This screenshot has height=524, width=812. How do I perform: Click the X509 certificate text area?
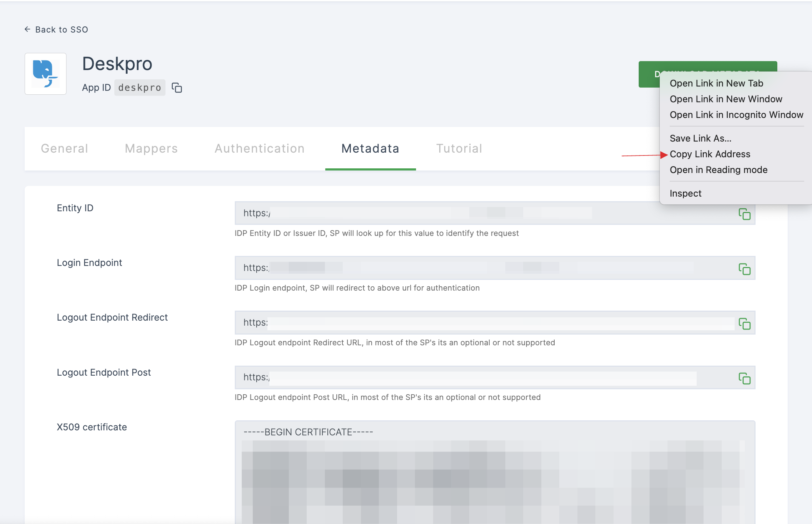[495, 472]
